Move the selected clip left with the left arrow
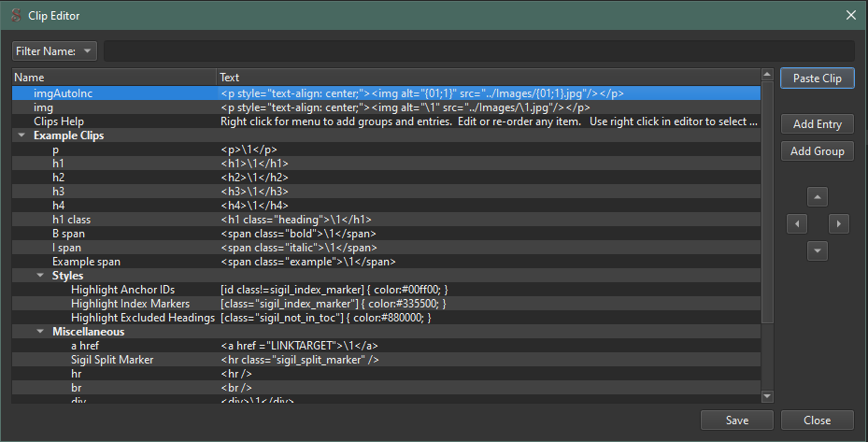This screenshot has width=868, height=442. pyautogui.click(x=797, y=223)
